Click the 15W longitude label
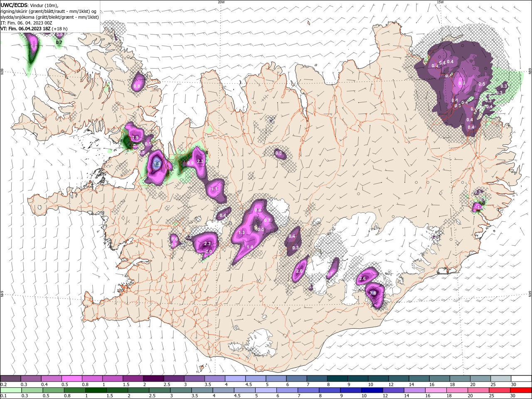The image size is (532, 399). tap(440, 2)
